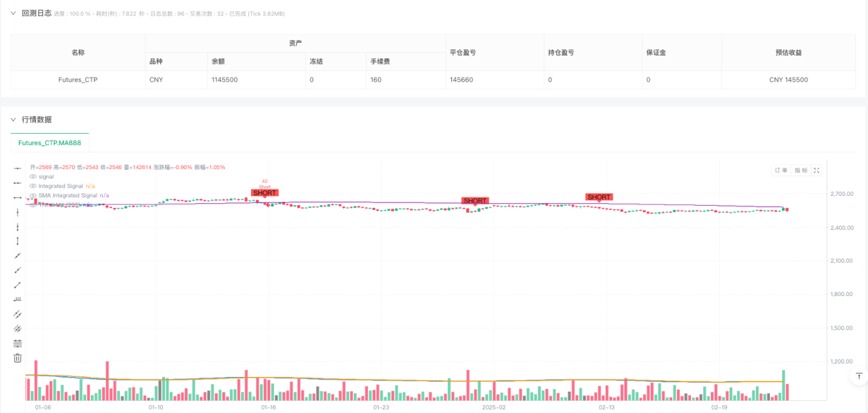This screenshot has height=413, width=868.
Task: Click the SHORT marker above the 2025-02 date
Action: tap(475, 200)
